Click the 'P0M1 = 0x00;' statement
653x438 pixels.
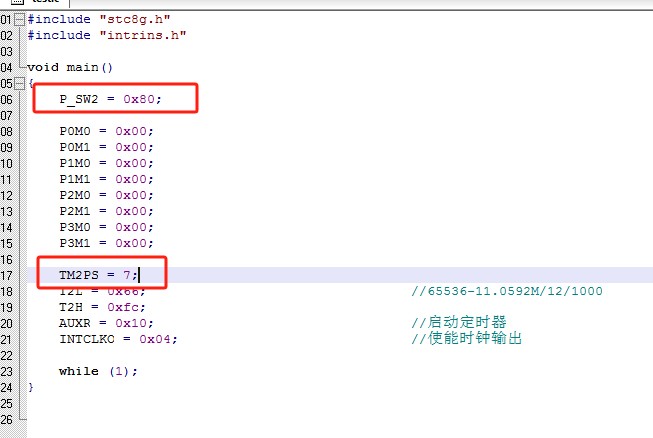[x=106, y=147]
